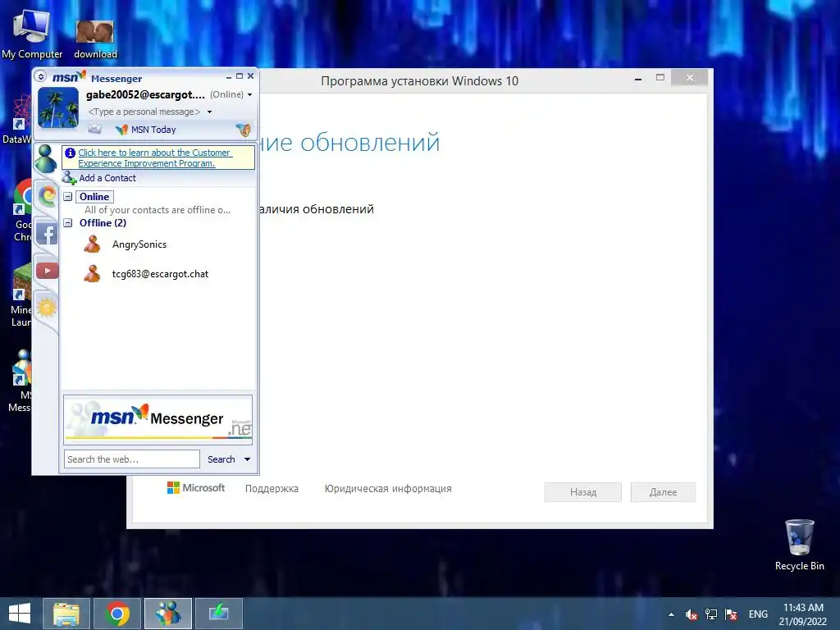Open Google Chrome from the taskbar
The height and width of the screenshot is (630, 840).
(117, 614)
